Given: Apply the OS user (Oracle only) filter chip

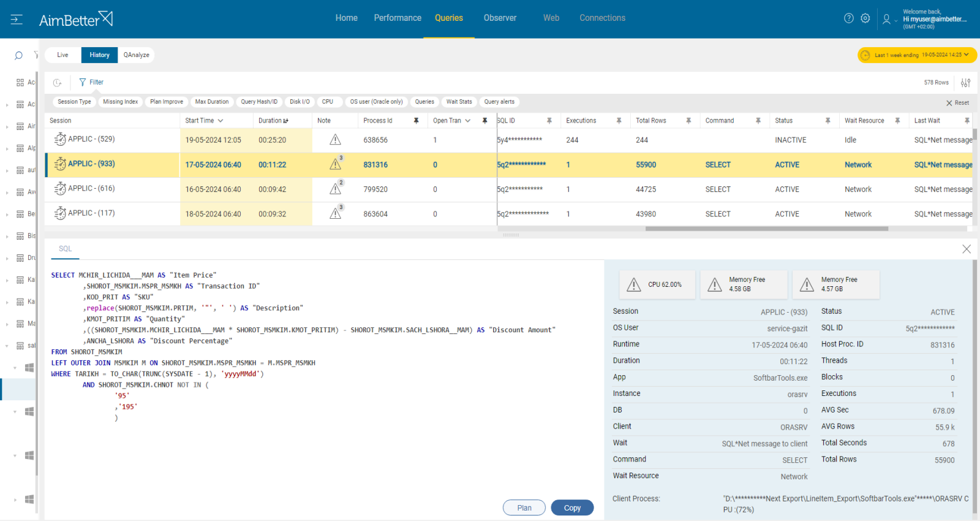Looking at the screenshot, I should (376, 102).
